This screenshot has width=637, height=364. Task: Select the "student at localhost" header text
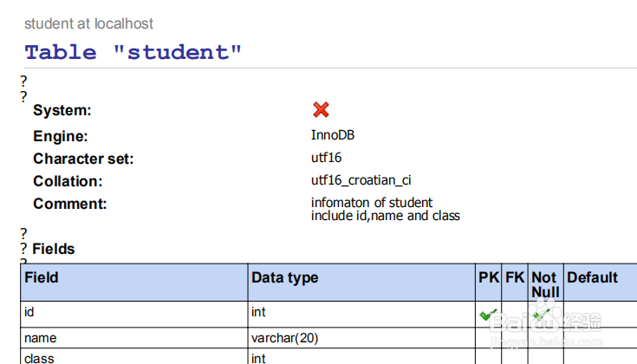tap(88, 23)
